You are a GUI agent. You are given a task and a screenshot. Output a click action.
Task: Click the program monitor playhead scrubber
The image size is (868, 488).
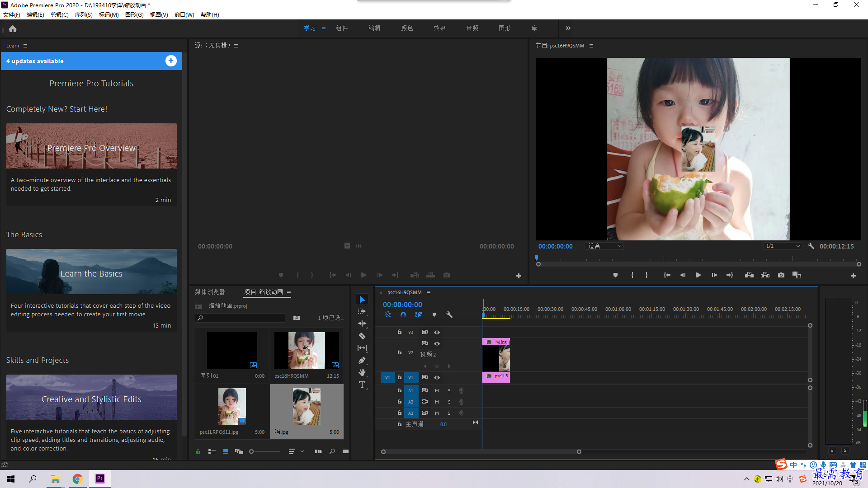tap(537, 258)
